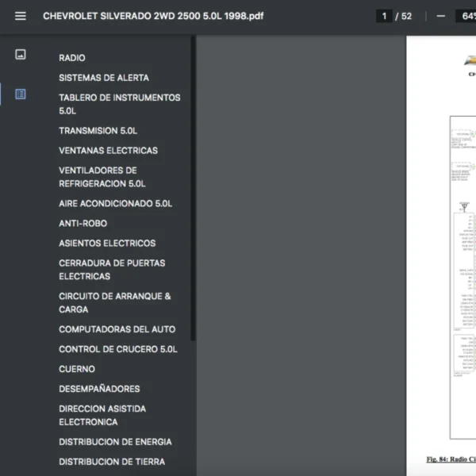476x476 pixels.
Task: Select the ANTI-ROBO bookmark
Action: point(83,224)
